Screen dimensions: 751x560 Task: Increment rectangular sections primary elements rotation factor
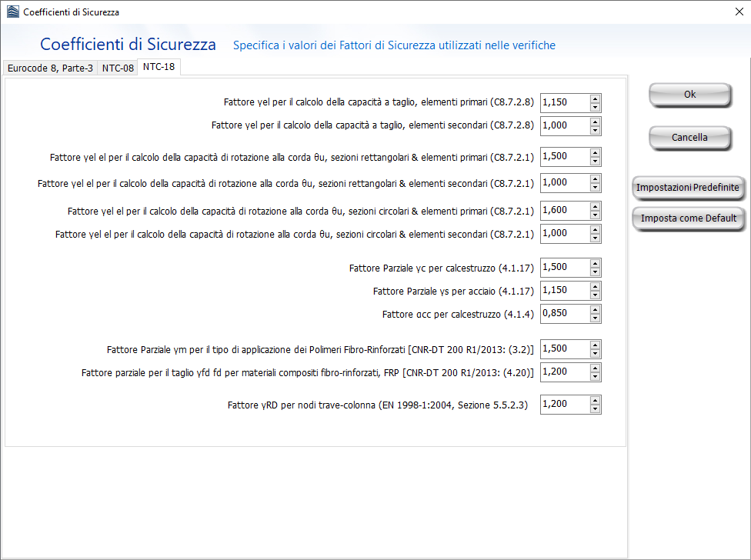pyautogui.click(x=595, y=152)
